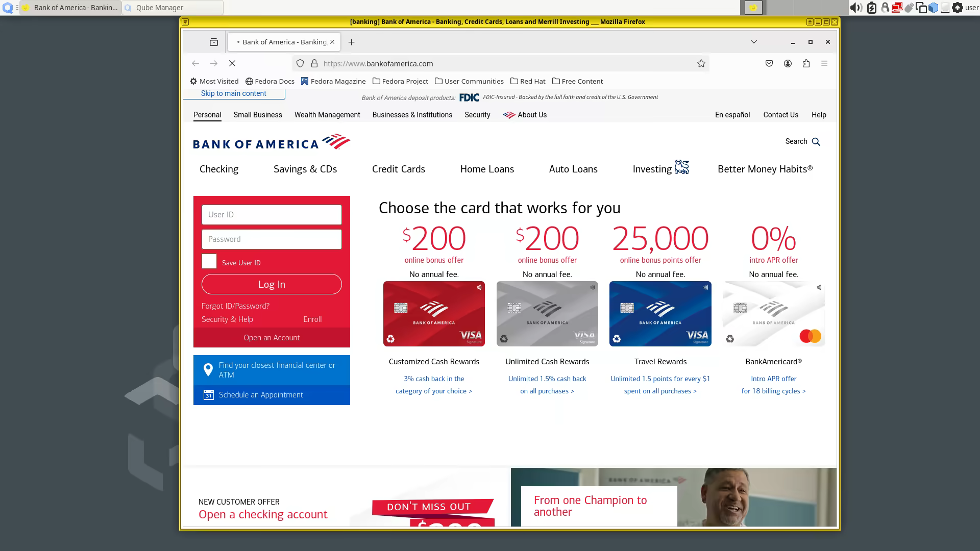
Task: Click the Open an Account button
Action: tap(272, 338)
